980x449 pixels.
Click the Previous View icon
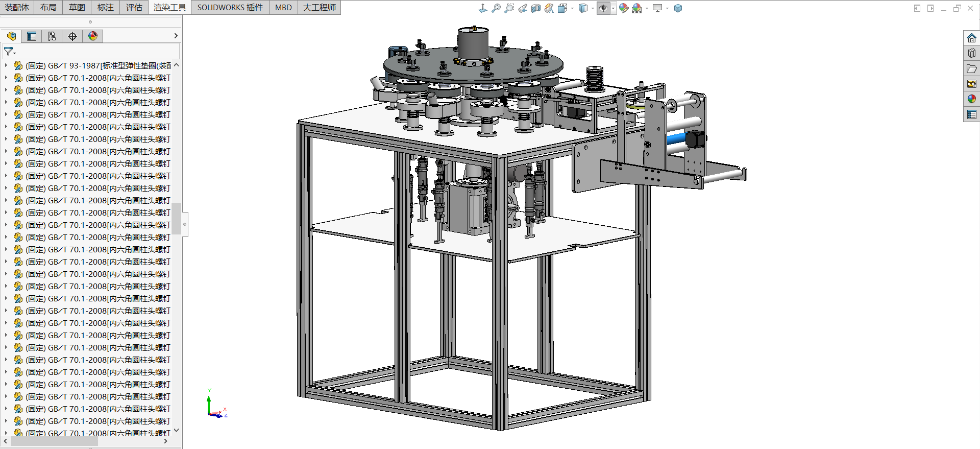pos(523,8)
